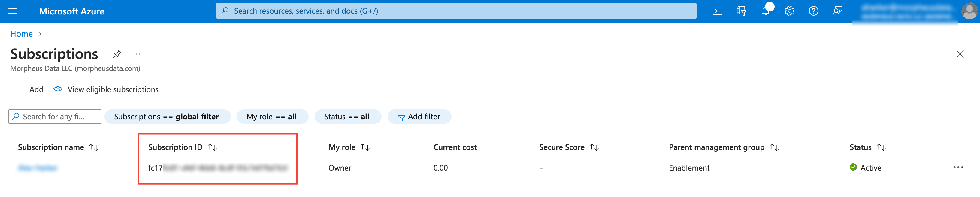Viewport: 980px width, 197px height.
Task: Open the ellipsis menu beside Subscriptions title
Action: [137, 54]
